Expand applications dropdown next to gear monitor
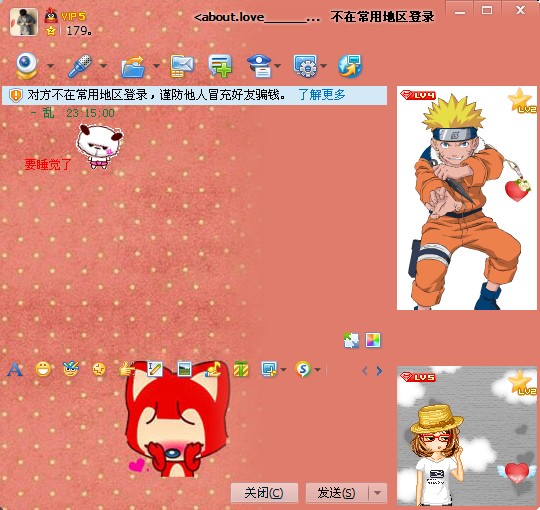540x510 pixels. click(323, 66)
